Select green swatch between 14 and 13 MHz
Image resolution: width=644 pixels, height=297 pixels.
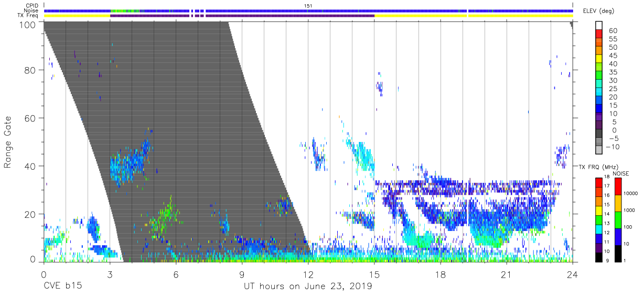(598, 220)
